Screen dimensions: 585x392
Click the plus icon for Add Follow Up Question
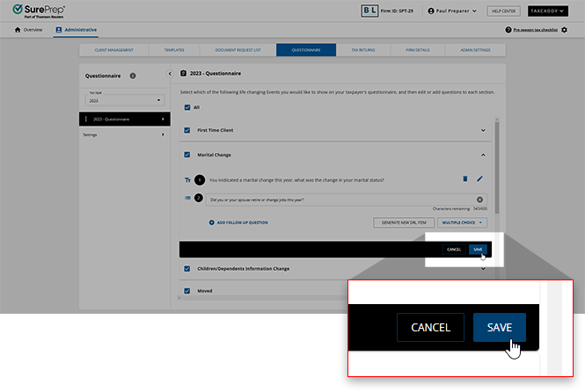tap(211, 222)
